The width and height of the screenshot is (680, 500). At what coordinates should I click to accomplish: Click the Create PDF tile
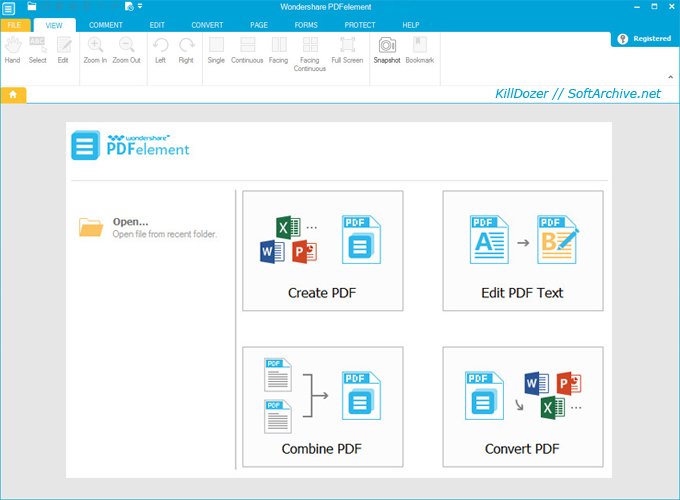tap(323, 251)
